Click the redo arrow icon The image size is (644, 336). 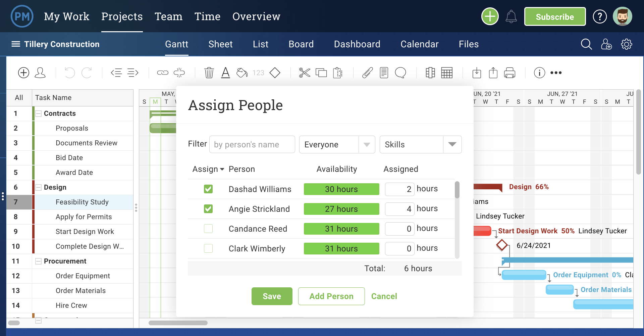(87, 73)
